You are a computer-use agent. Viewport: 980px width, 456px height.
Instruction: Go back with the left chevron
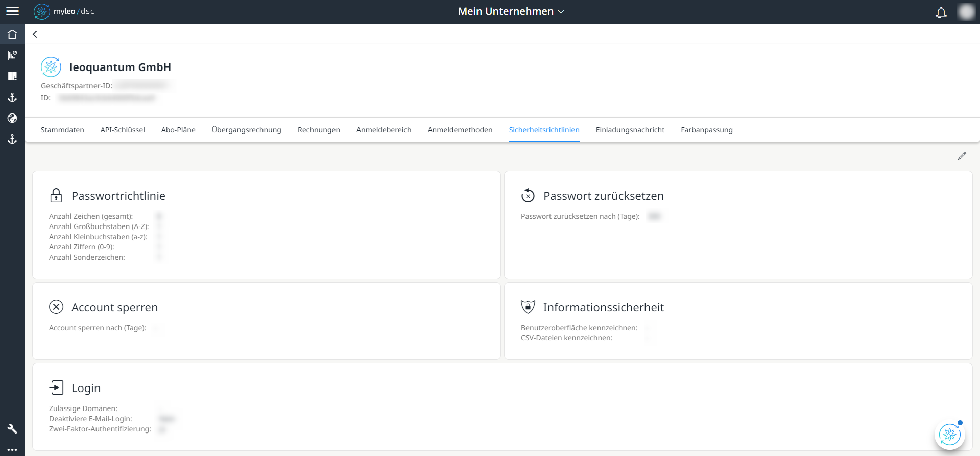pyautogui.click(x=35, y=34)
